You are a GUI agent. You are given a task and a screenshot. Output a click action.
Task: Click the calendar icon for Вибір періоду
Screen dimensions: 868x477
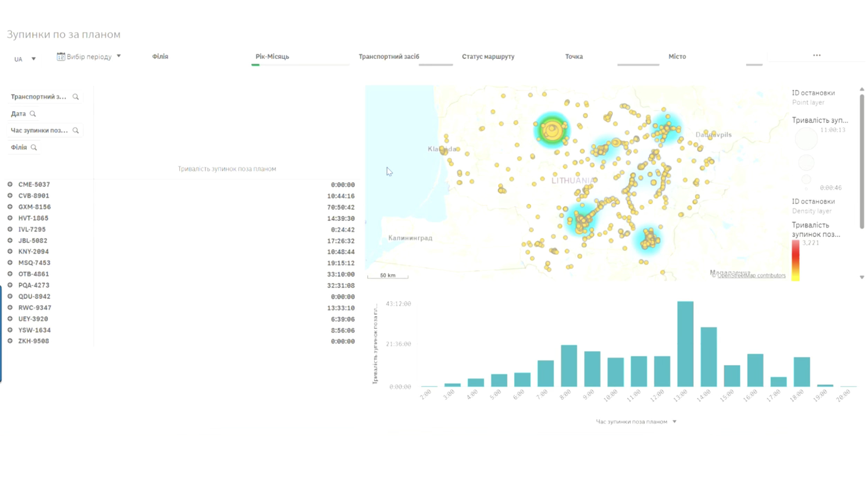(x=61, y=56)
